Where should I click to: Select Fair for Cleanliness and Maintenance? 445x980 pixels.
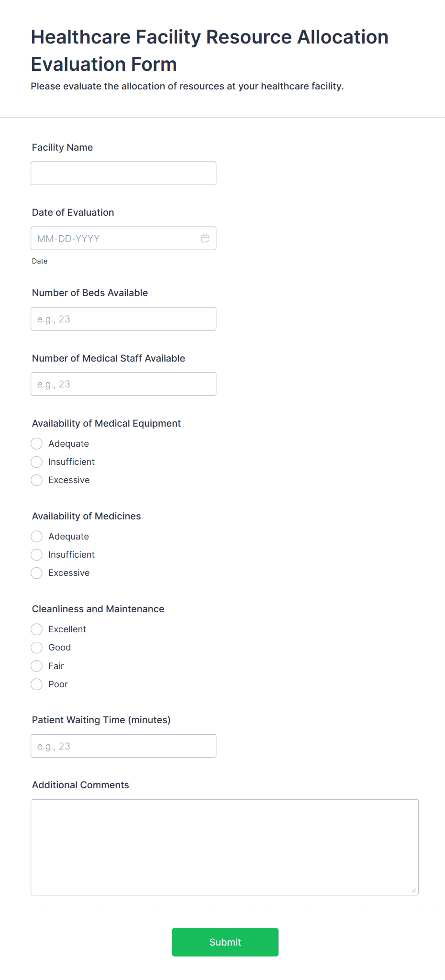tap(36, 666)
